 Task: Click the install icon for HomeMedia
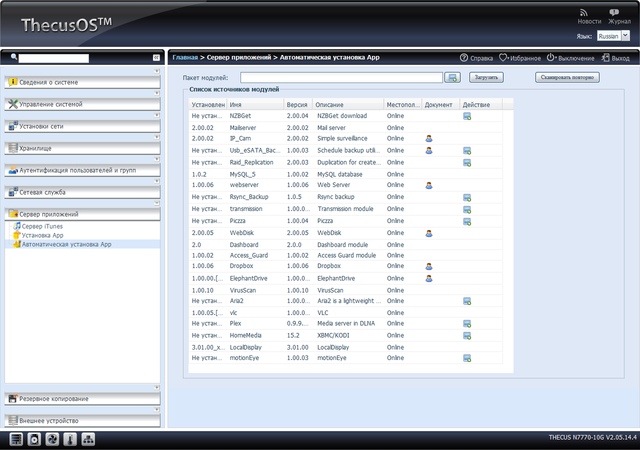point(467,336)
